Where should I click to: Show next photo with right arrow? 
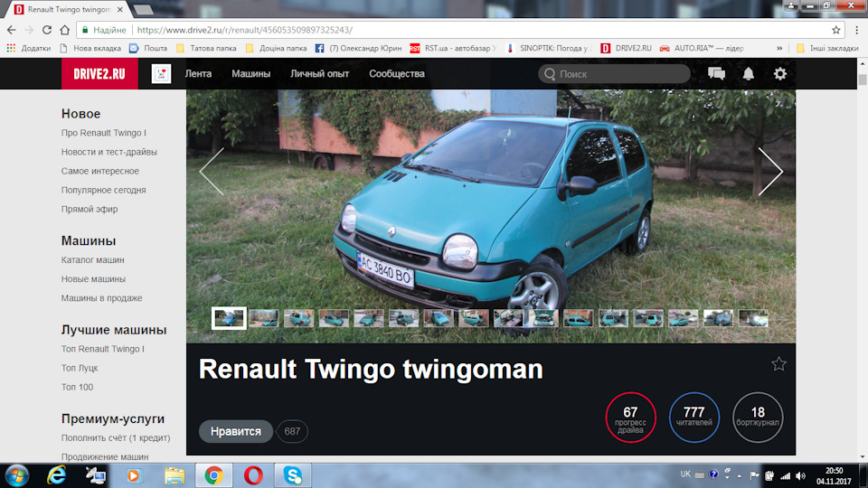tap(770, 172)
